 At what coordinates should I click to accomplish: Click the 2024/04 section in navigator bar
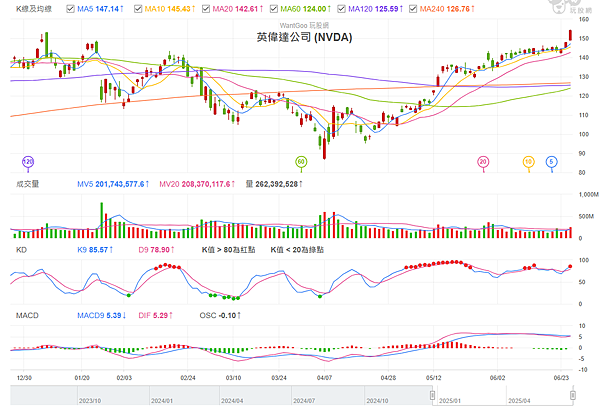255,395
